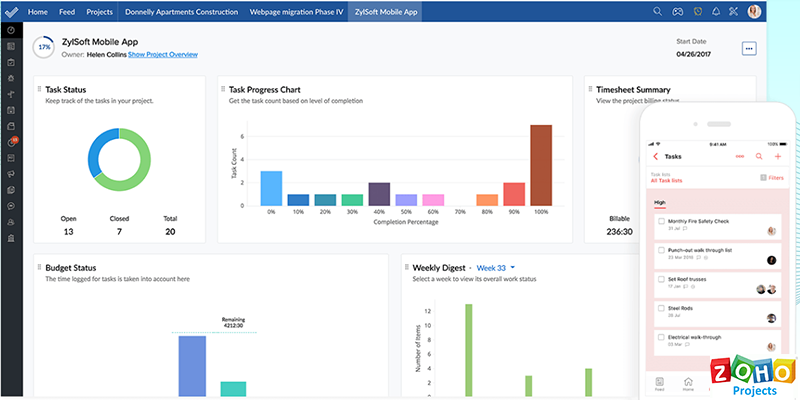Click the Zoho Projects checkmark logo
This screenshot has height=400, width=800.
pyautogui.click(x=11, y=11)
